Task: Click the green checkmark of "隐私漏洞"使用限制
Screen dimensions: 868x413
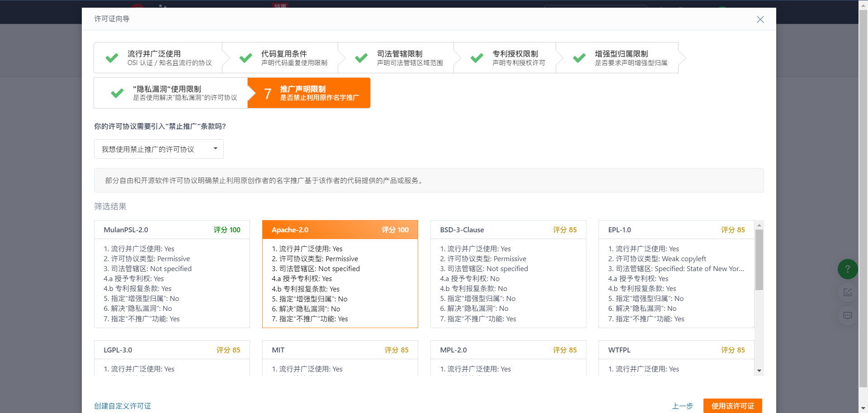Action: click(117, 93)
